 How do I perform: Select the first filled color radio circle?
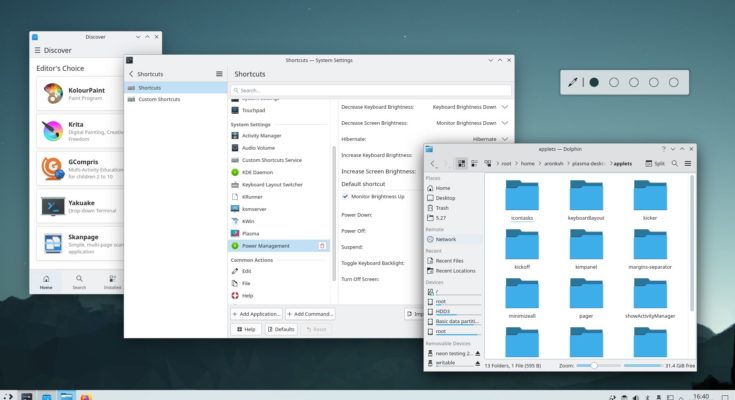(x=593, y=83)
